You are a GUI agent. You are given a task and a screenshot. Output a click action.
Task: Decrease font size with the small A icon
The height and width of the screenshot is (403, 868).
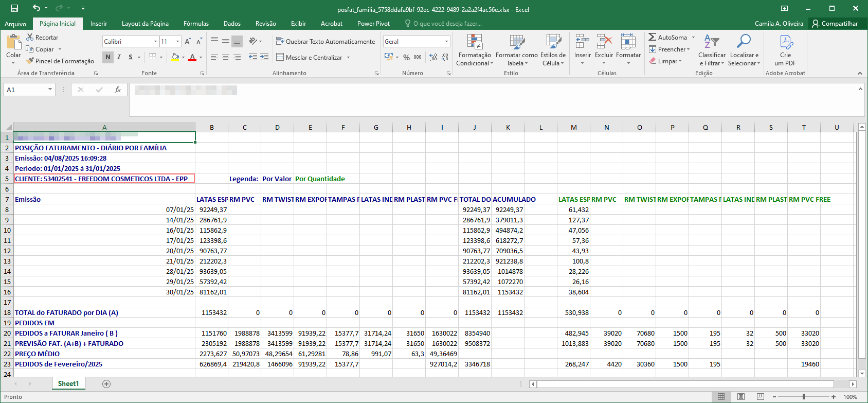199,42
